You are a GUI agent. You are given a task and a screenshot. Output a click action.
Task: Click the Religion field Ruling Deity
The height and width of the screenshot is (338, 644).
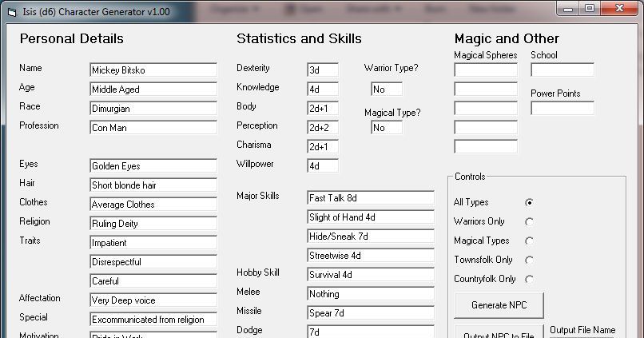point(153,224)
